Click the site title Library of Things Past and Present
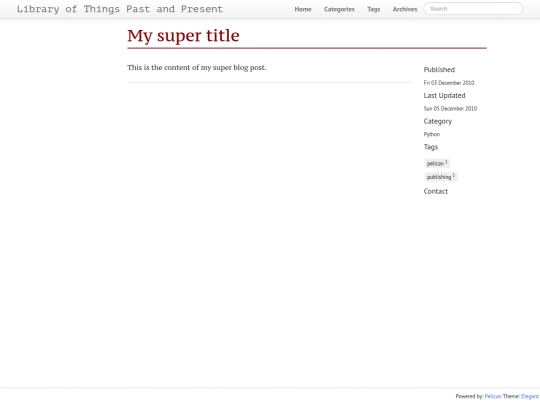 click(120, 9)
